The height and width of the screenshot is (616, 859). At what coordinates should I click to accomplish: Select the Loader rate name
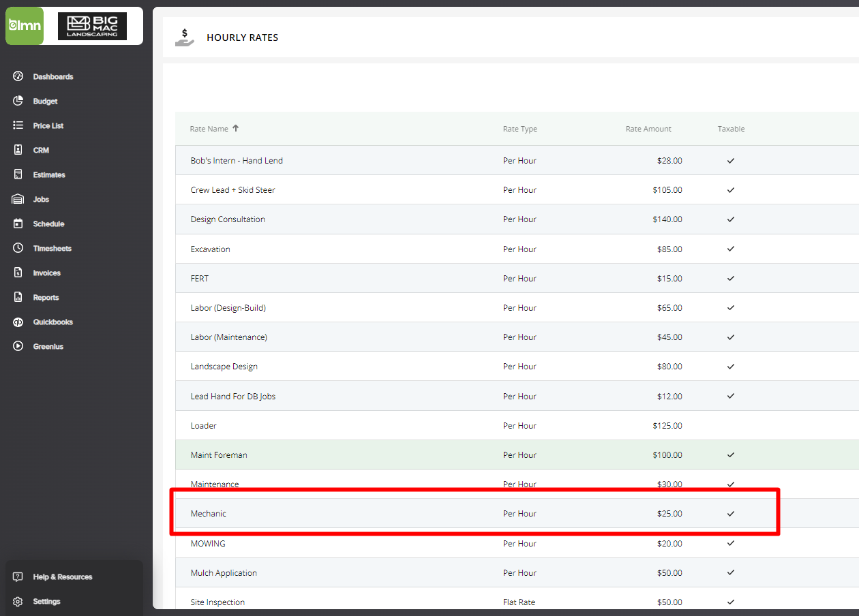204,426
